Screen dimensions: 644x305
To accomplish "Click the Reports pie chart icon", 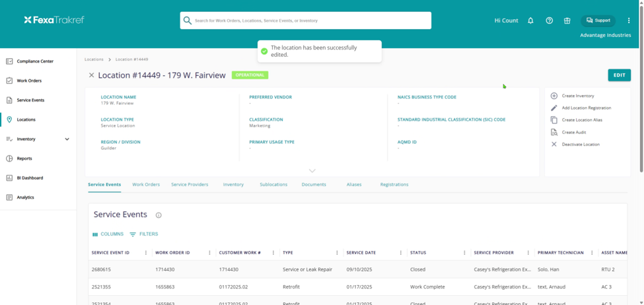I will [x=9, y=158].
